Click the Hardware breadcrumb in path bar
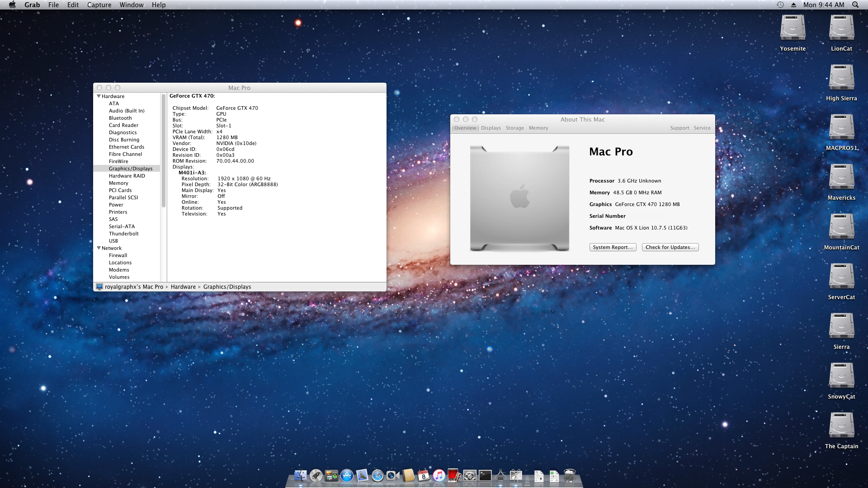 (x=183, y=287)
